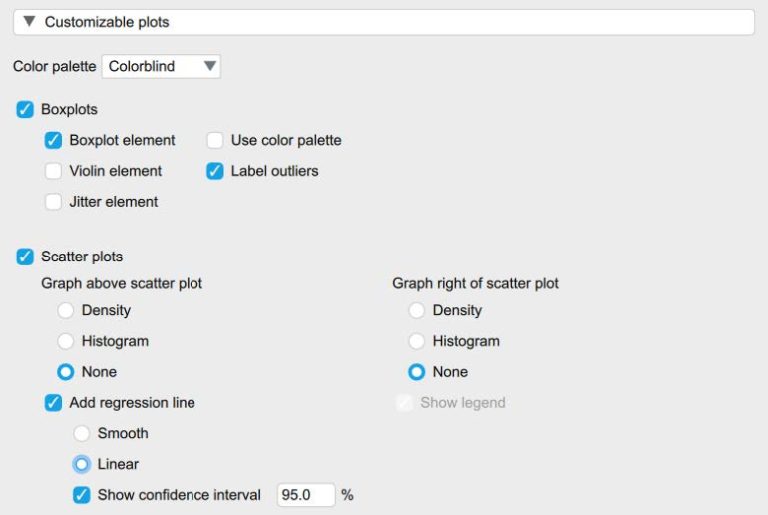768x515 pixels.
Task: Choose Histogram for graph right of scatter plot
Action: click(417, 341)
